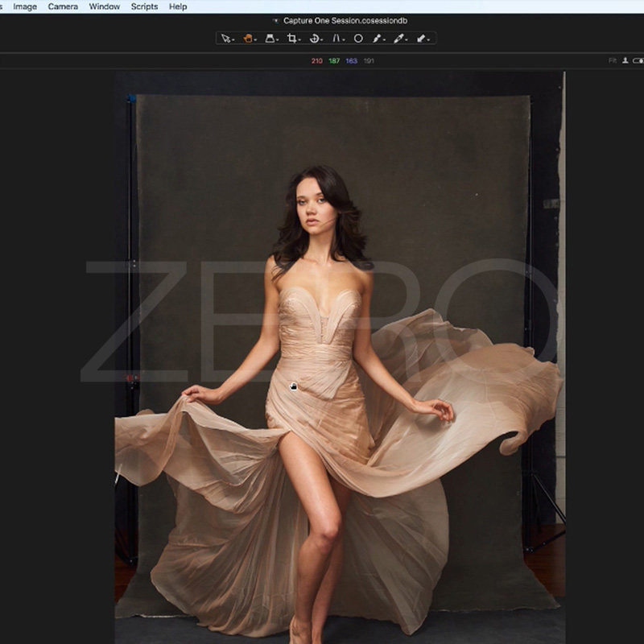This screenshot has width=644, height=644.
Task: Open the Image menu
Action: [25, 6]
